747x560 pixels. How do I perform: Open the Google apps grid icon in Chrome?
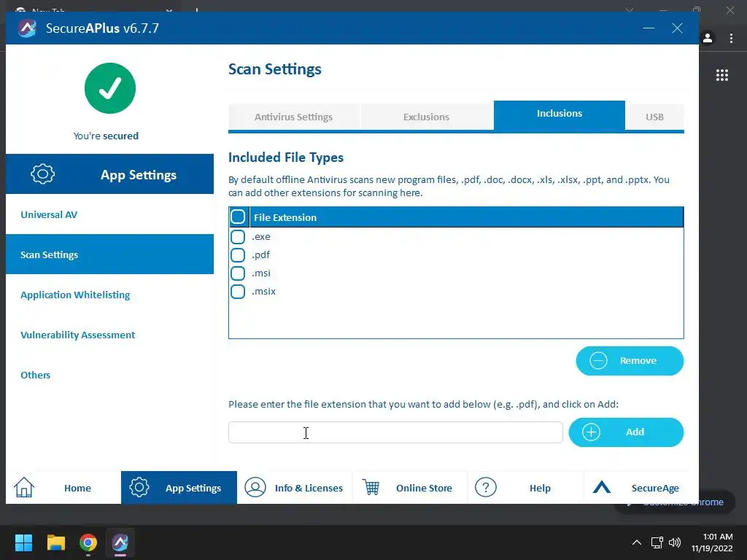point(722,75)
